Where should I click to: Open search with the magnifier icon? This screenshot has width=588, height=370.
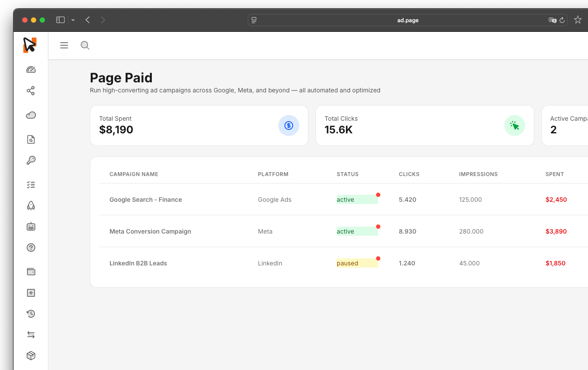(85, 45)
